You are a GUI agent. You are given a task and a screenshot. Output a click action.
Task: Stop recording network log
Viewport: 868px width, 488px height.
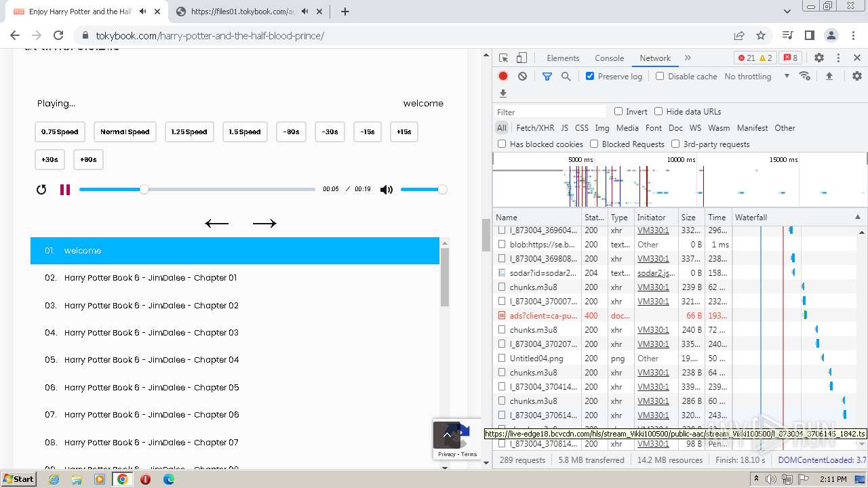click(x=503, y=77)
